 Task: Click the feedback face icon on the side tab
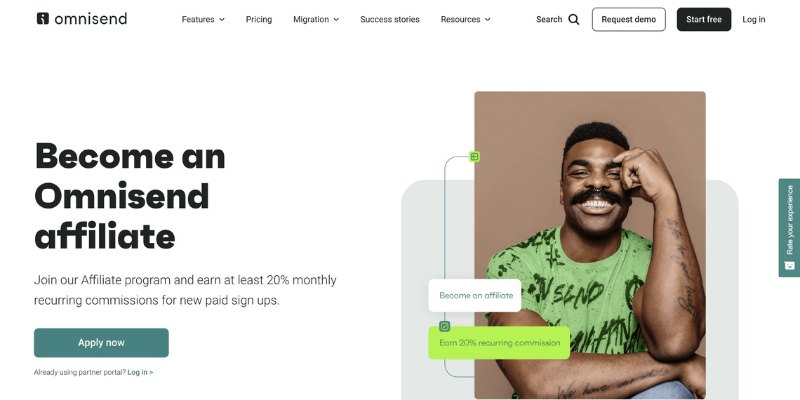(789, 265)
